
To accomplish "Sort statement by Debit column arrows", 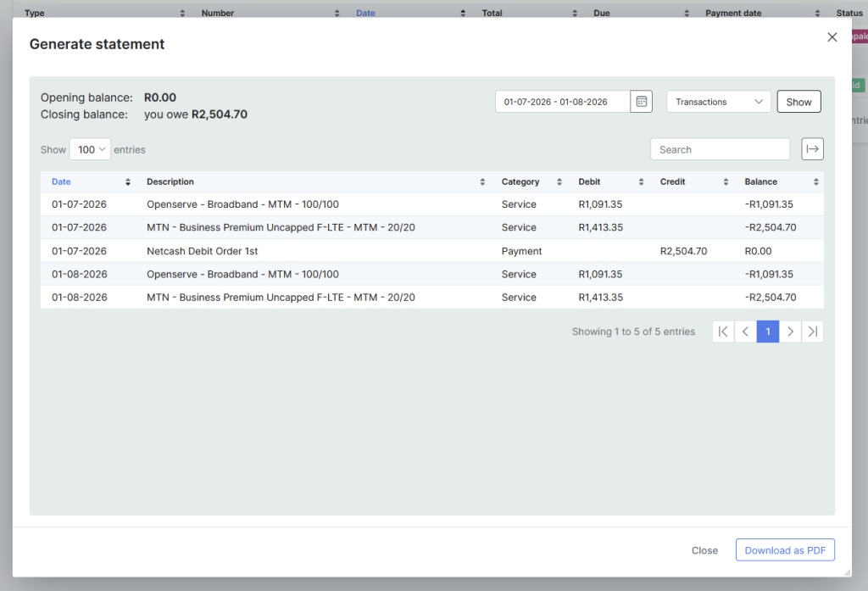I will 641,181.
